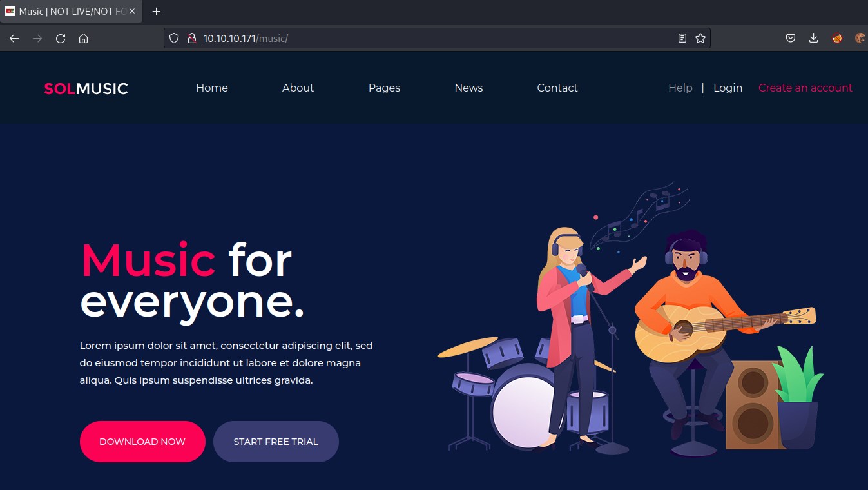The height and width of the screenshot is (490, 868).
Task: Click the Login link
Action: (x=728, y=88)
